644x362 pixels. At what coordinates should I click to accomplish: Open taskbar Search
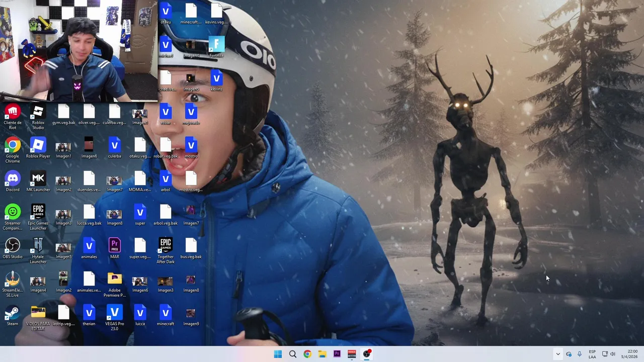pos(292,354)
